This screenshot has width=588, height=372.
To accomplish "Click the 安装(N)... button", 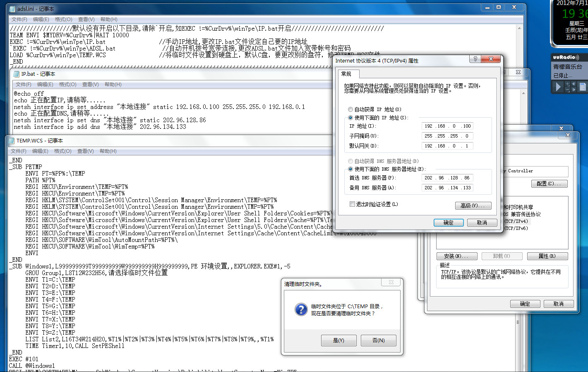I will (x=457, y=256).
